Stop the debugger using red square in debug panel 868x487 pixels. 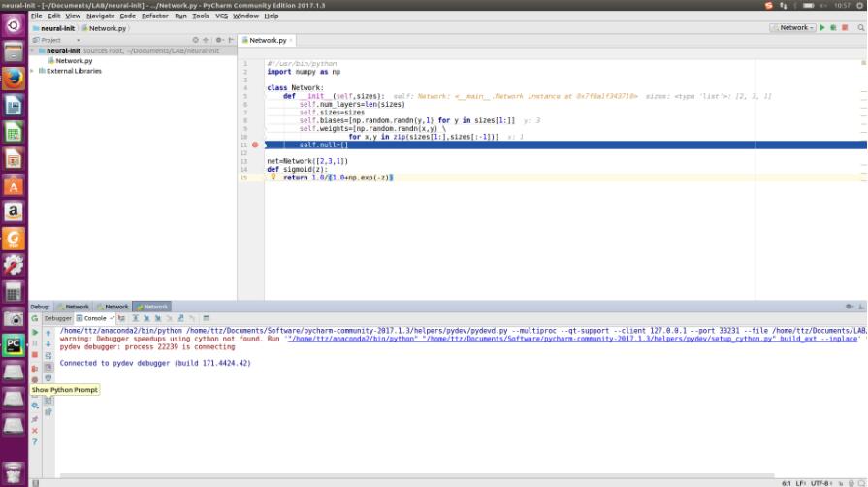tap(35, 355)
